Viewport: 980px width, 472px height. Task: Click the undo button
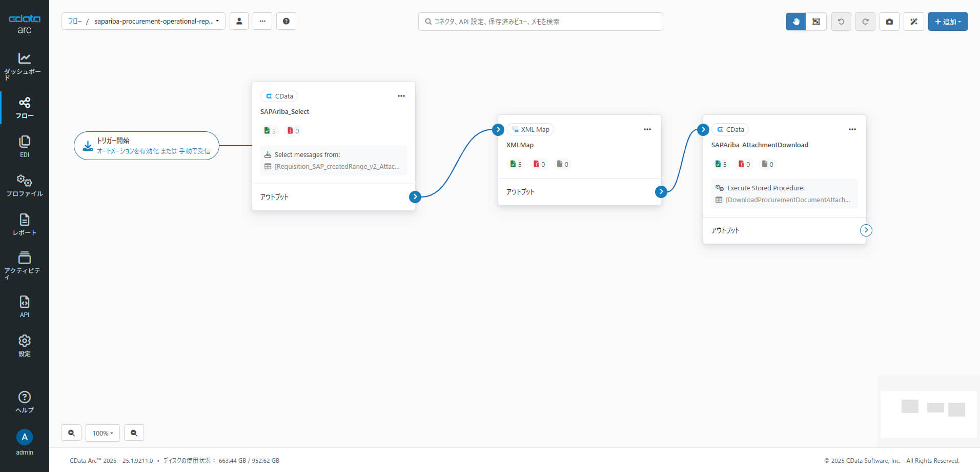coord(841,22)
